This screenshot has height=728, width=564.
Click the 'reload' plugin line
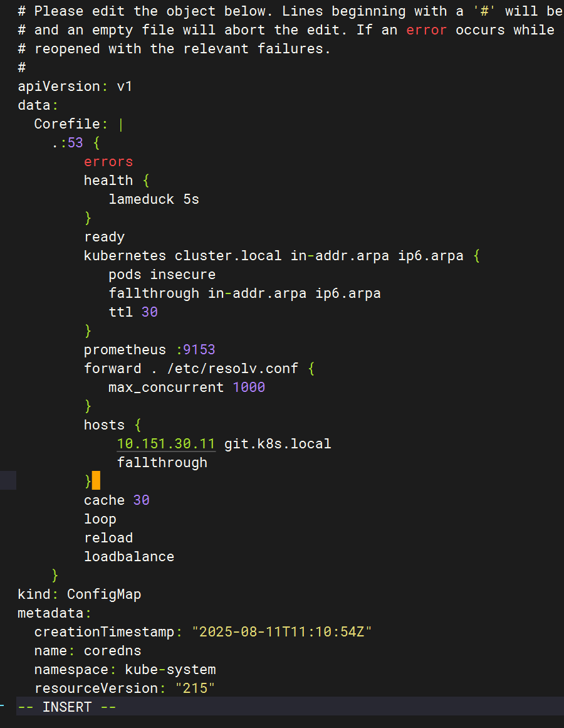point(108,538)
